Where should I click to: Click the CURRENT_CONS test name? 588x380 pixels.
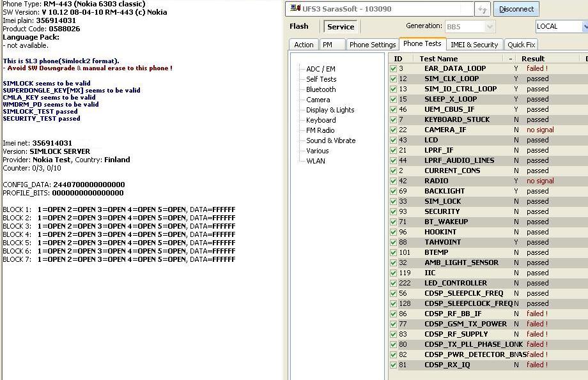[x=452, y=171]
